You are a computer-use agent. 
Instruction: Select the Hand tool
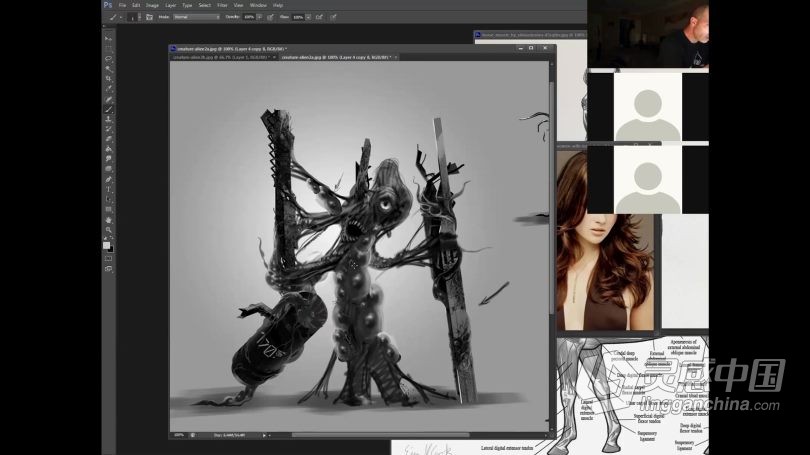pyautogui.click(x=108, y=220)
